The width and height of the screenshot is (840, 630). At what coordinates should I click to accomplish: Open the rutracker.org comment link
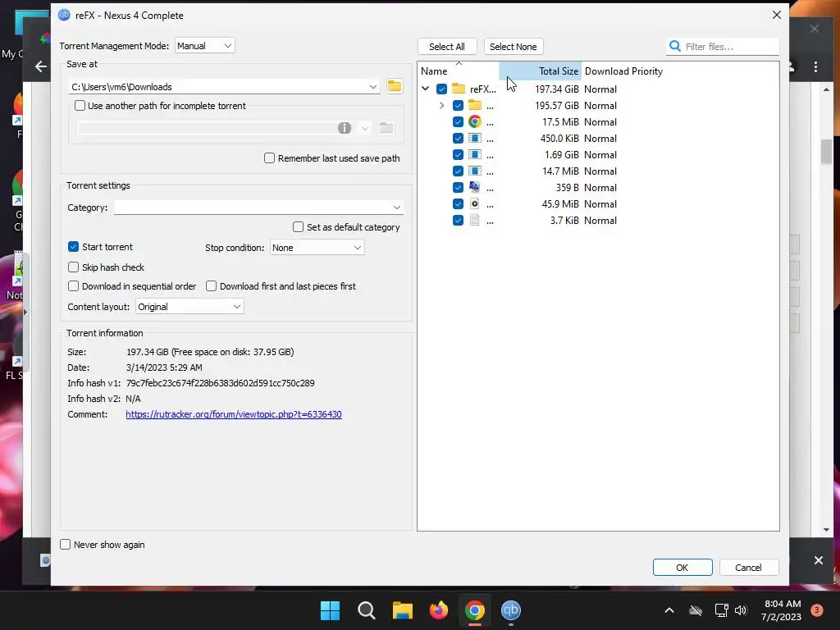coord(234,414)
